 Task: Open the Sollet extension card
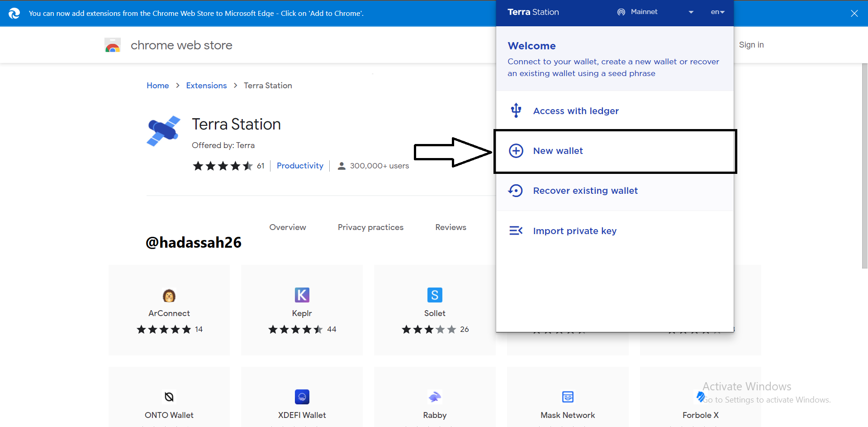click(435, 310)
